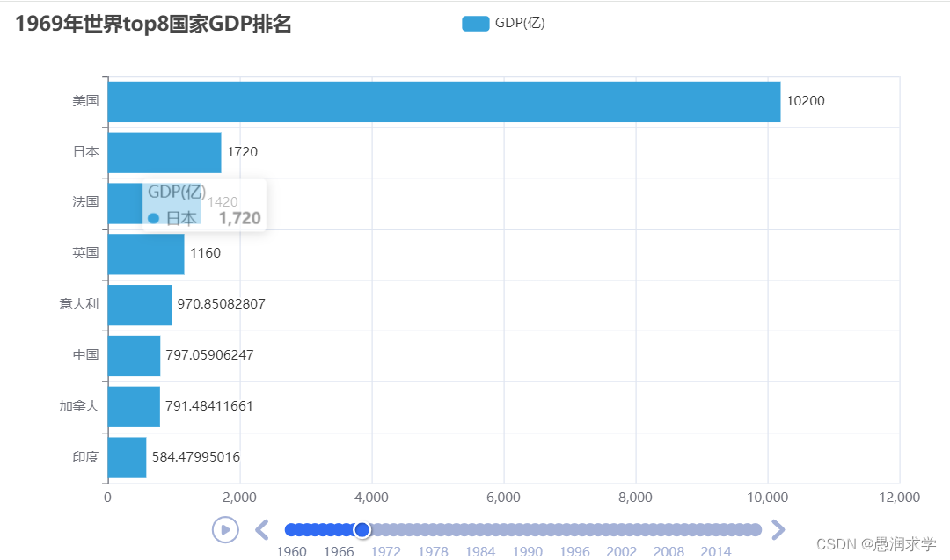Jump to 2002 on the timeline
The height and width of the screenshot is (560, 950).
[622, 551]
